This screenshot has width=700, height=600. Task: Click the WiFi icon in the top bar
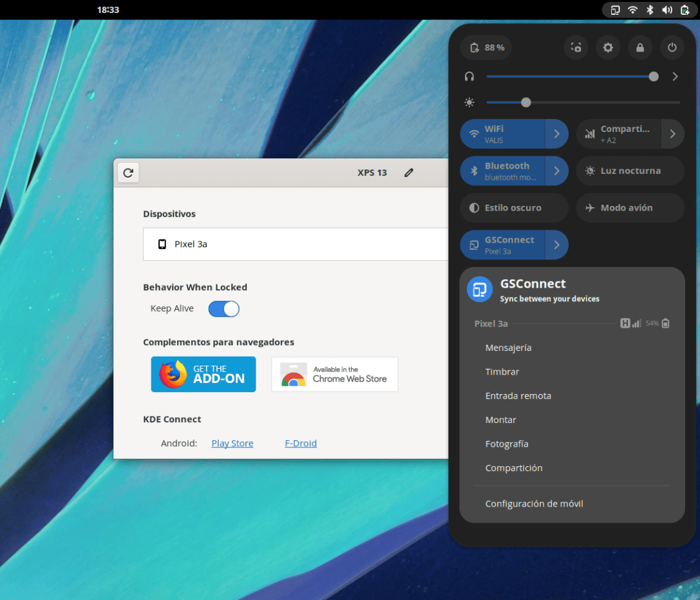pos(632,10)
